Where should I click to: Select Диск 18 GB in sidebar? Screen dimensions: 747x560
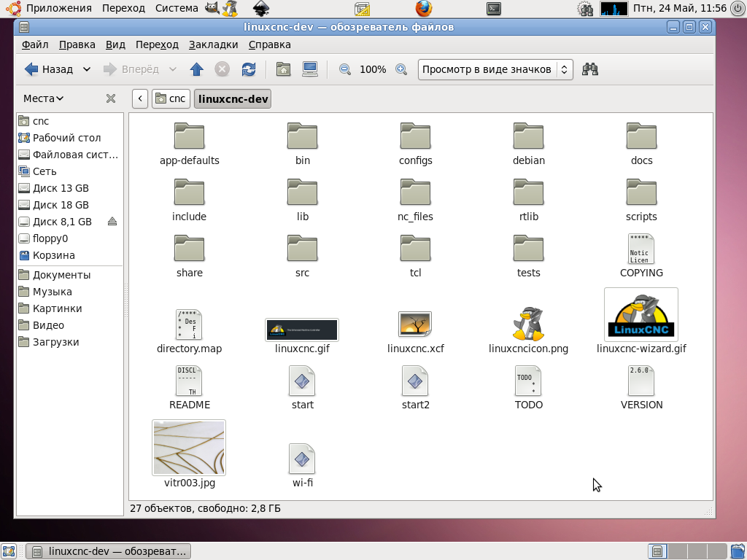(70, 205)
